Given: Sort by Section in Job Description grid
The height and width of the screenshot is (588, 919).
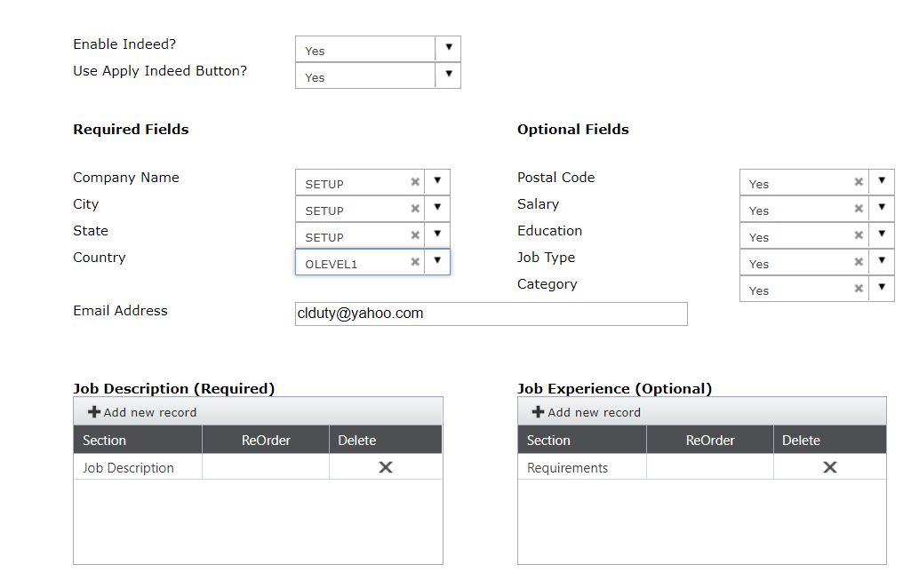Looking at the screenshot, I should pos(105,441).
